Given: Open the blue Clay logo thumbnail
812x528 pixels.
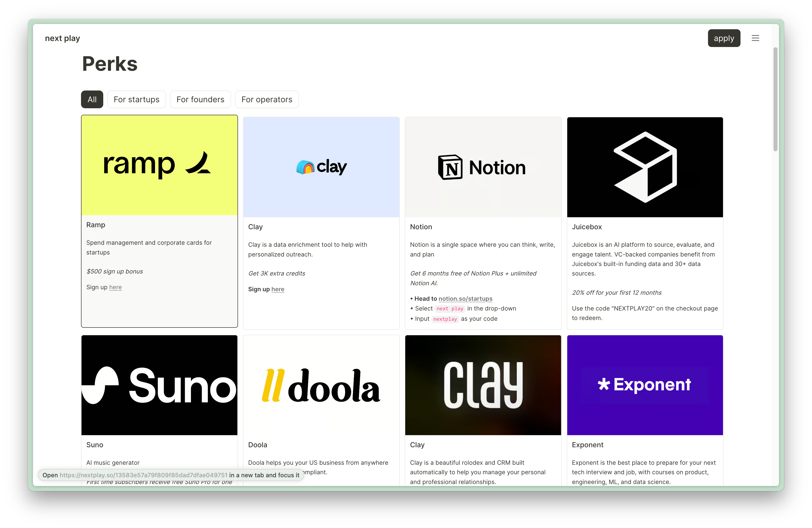Looking at the screenshot, I should pos(321,167).
